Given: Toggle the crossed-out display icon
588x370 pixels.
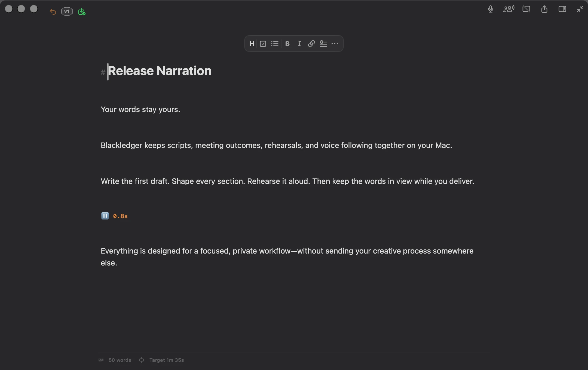Looking at the screenshot, I should (526, 9).
